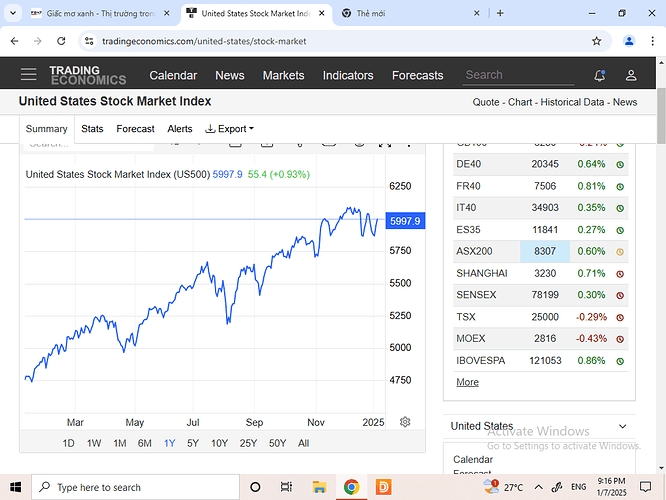Open the Forecasts menu

417,75
